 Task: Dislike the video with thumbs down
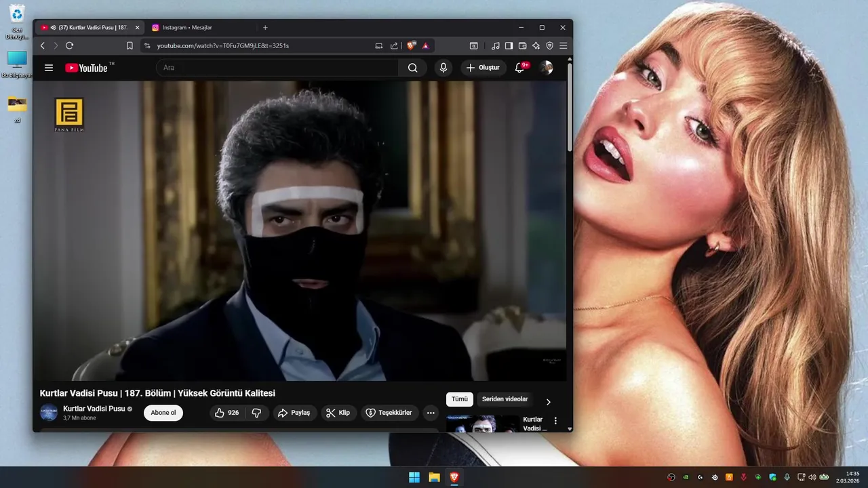point(256,413)
